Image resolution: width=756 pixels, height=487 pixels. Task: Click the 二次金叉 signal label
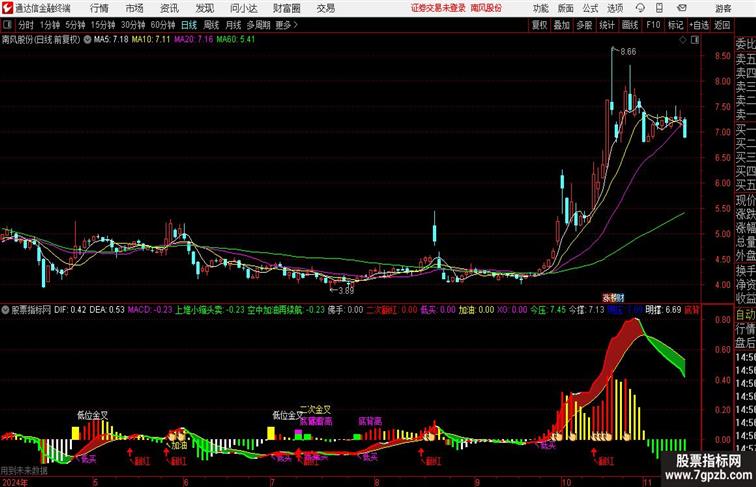coord(315,410)
